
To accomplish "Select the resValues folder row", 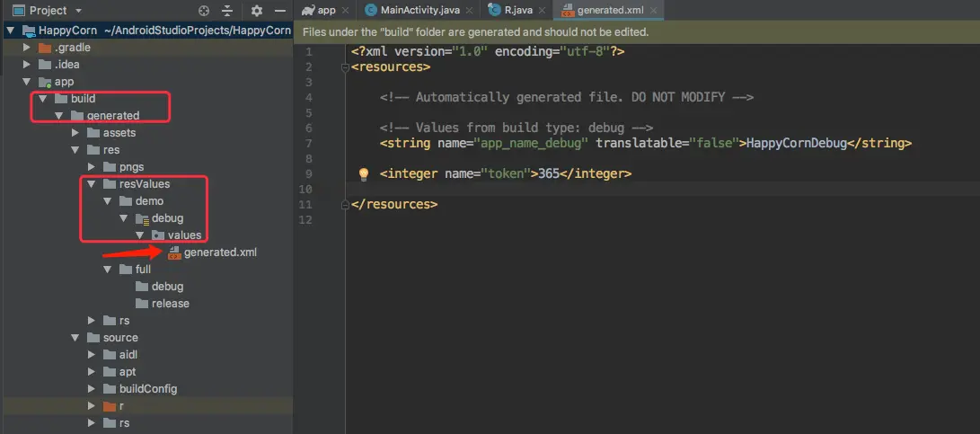I will click(x=146, y=184).
